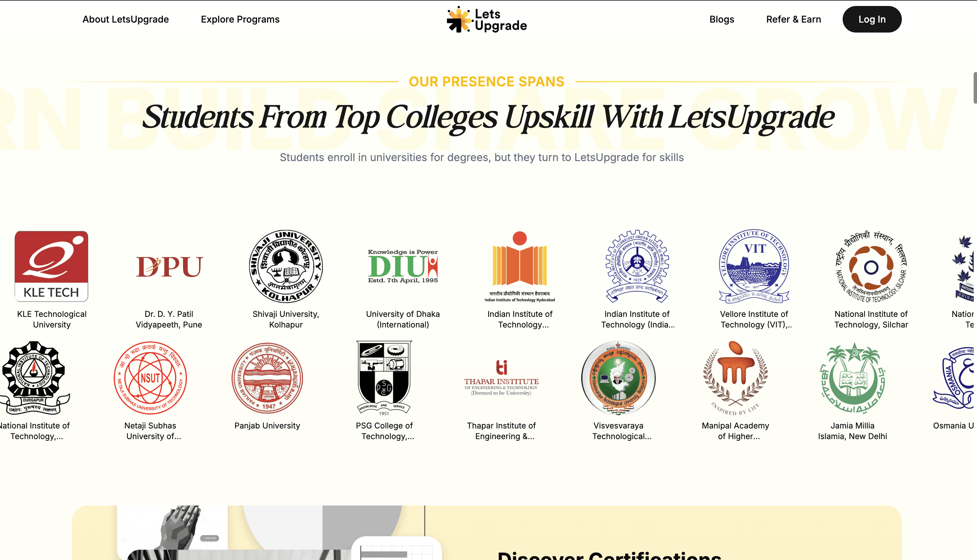Select the Shivaji University Kolhapur seal

(286, 266)
